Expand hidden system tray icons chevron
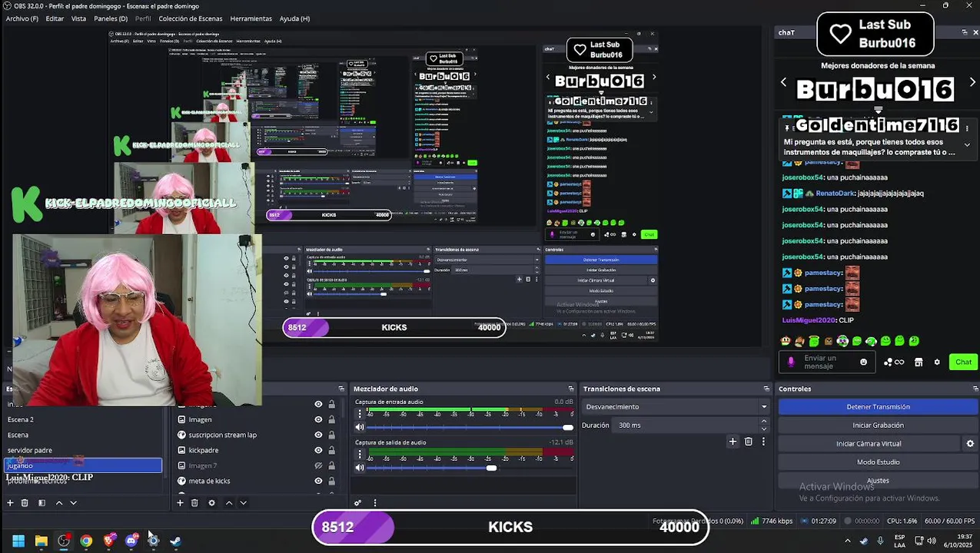The height and width of the screenshot is (553, 980). click(848, 541)
